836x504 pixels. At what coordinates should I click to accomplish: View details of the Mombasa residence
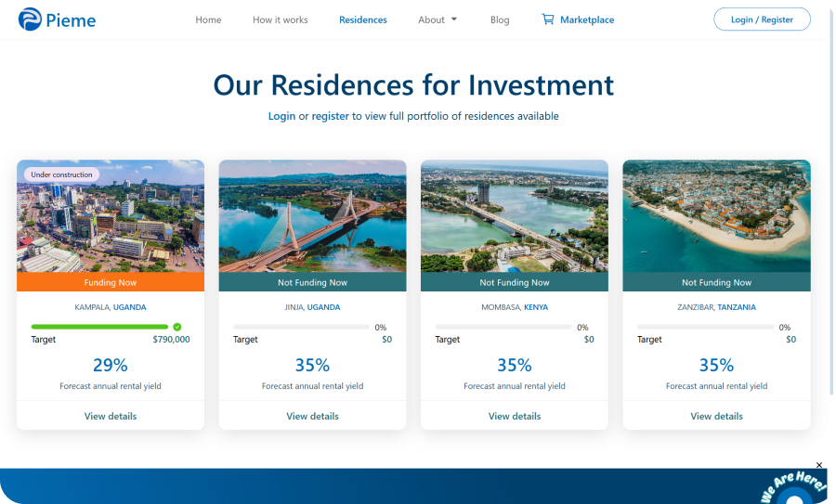tap(515, 416)
